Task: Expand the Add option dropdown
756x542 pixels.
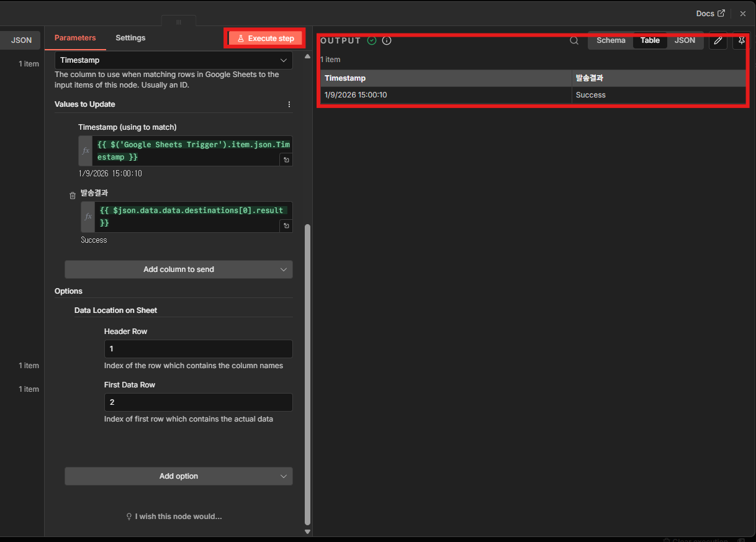Action: click(x=179, y=476)
